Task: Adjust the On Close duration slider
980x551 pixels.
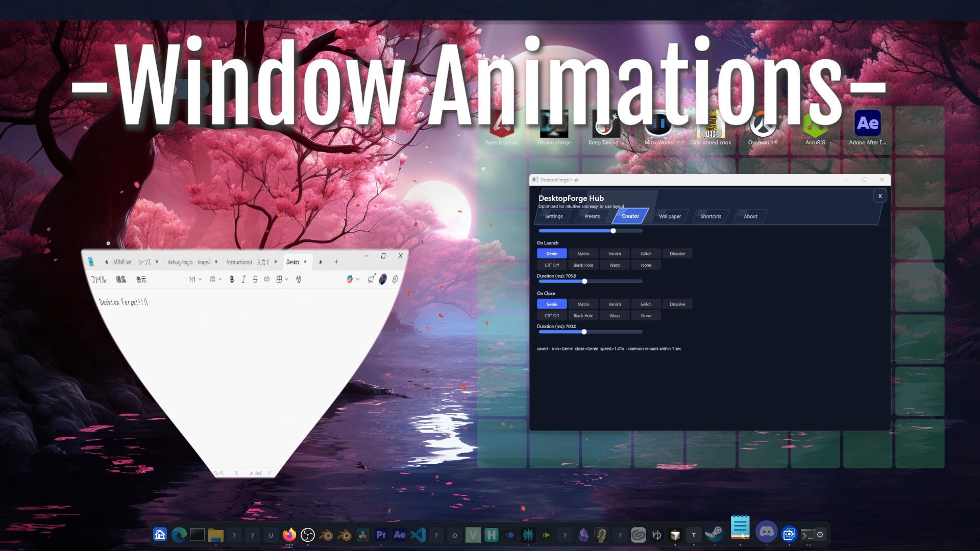Action: (x=591, y=332)
